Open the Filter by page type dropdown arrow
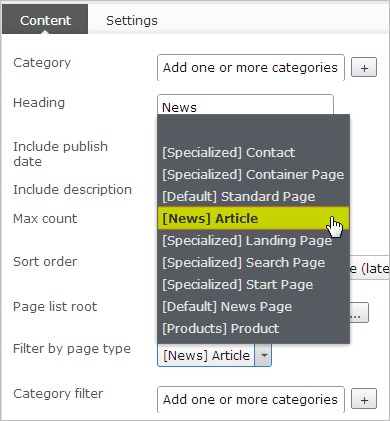Image resolution: width=390 pixels, height=421 pixels. point(263,355)
